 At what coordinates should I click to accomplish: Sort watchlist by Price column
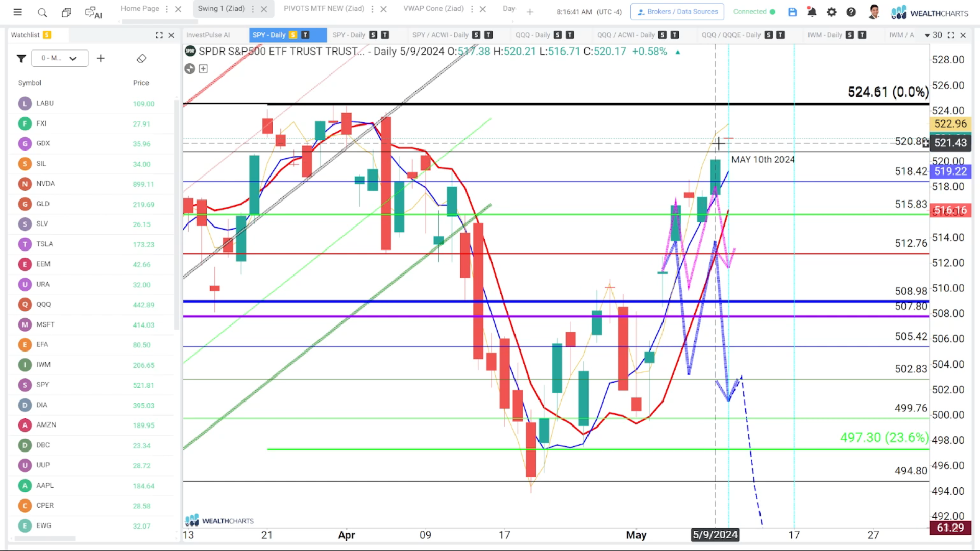pos(141,83)
